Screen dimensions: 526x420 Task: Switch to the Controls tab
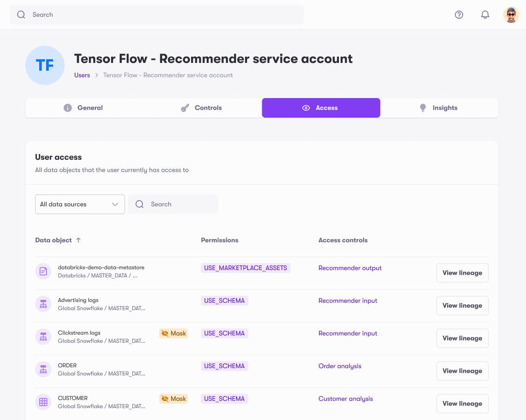pyautogui.click(x=201, y=107)
